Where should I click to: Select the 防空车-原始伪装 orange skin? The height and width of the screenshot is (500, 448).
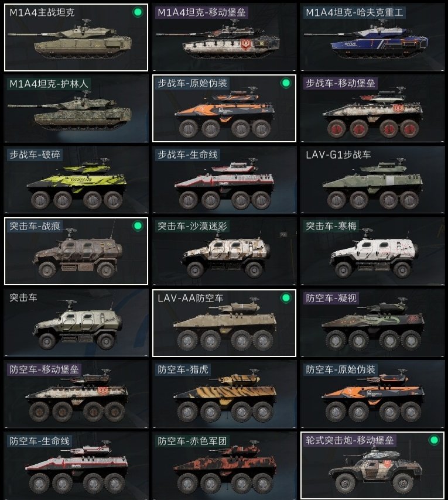(x=372, y=394)
